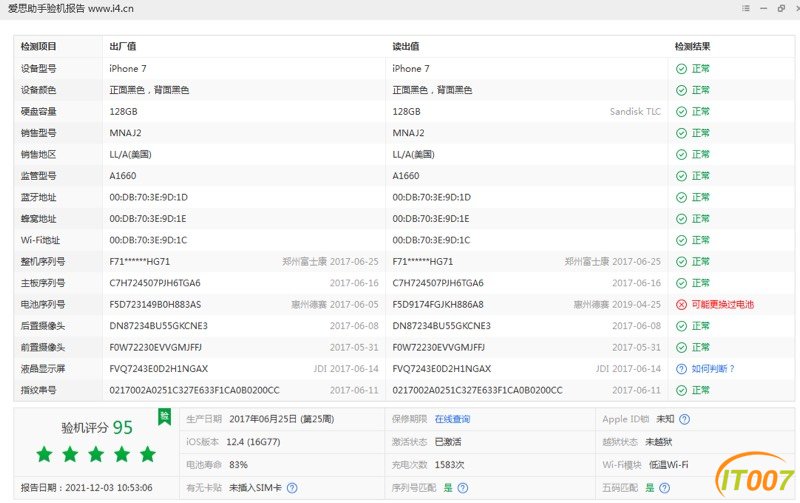800x503 pixels.
Task: Select read battery serial F5D9174FGJKH886A8
Action: (438, 305)
